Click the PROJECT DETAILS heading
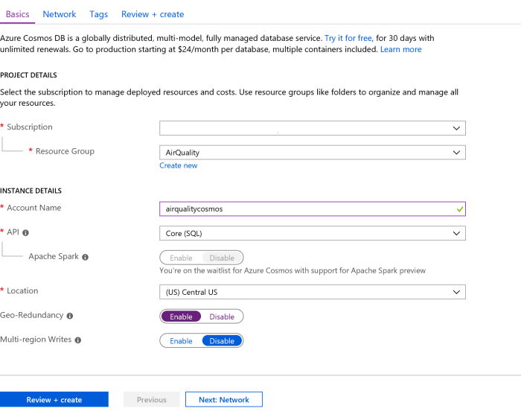This screenshot has width=521, height=420. (x=28, y=75)
